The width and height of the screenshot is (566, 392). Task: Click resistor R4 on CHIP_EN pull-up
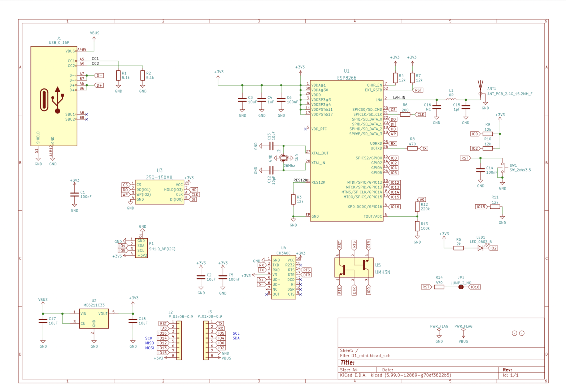pos(395,78)
